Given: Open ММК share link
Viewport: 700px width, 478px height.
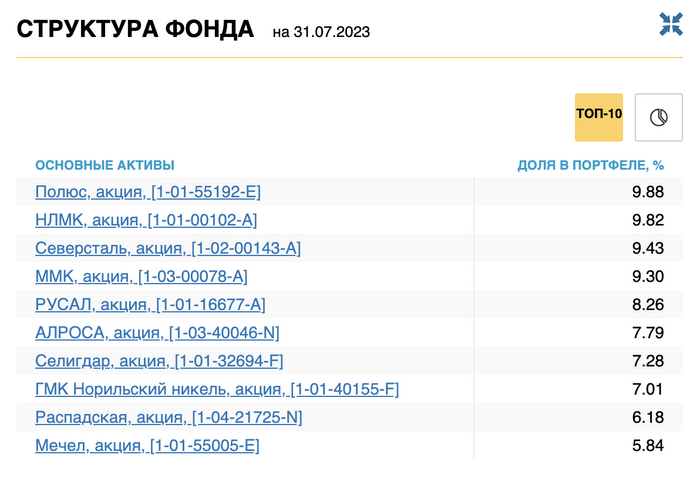Looking at the screenshot, I should [x=141, y=276].
